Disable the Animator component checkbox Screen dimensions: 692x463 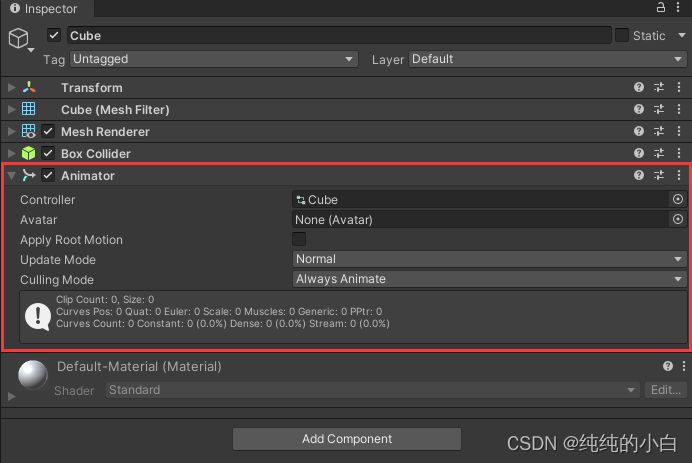coord(48,175)
